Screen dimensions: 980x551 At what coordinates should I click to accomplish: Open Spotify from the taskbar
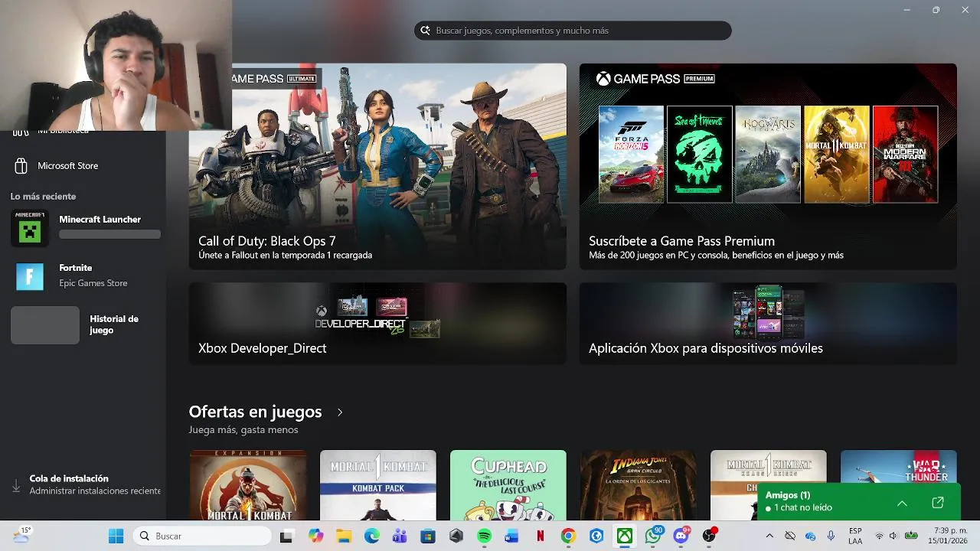485,536
